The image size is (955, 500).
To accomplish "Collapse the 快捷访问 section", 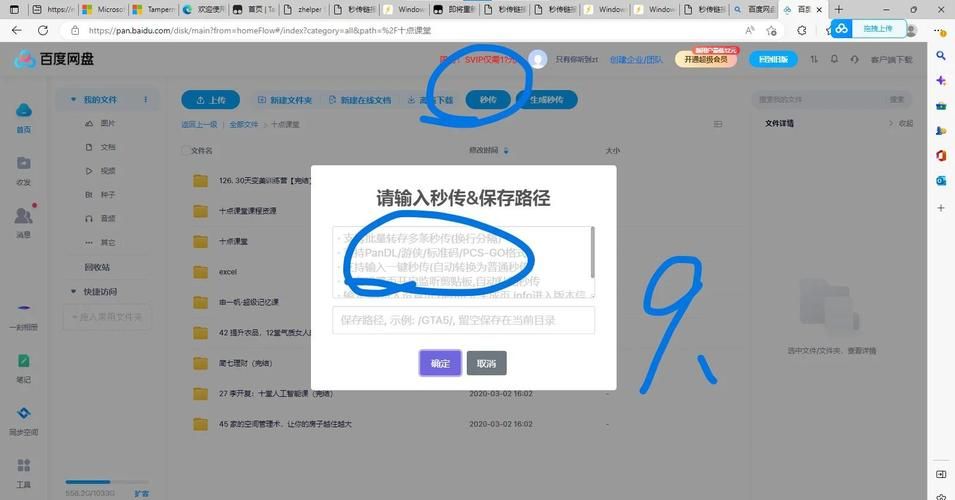I will click(74, 292).
